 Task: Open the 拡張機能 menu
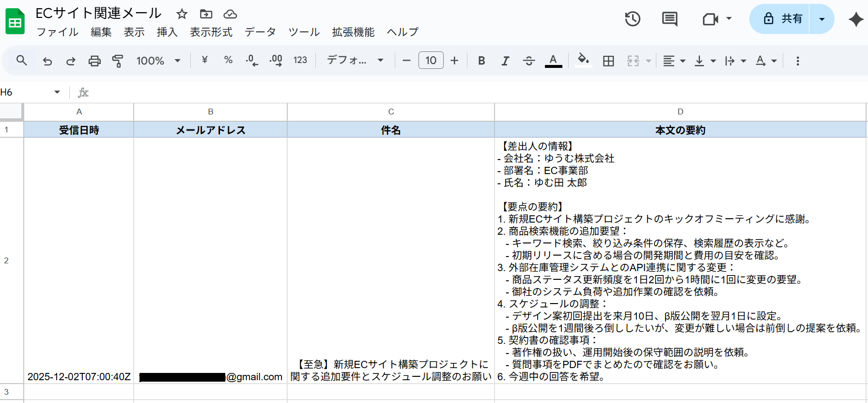tap(353, 32)
